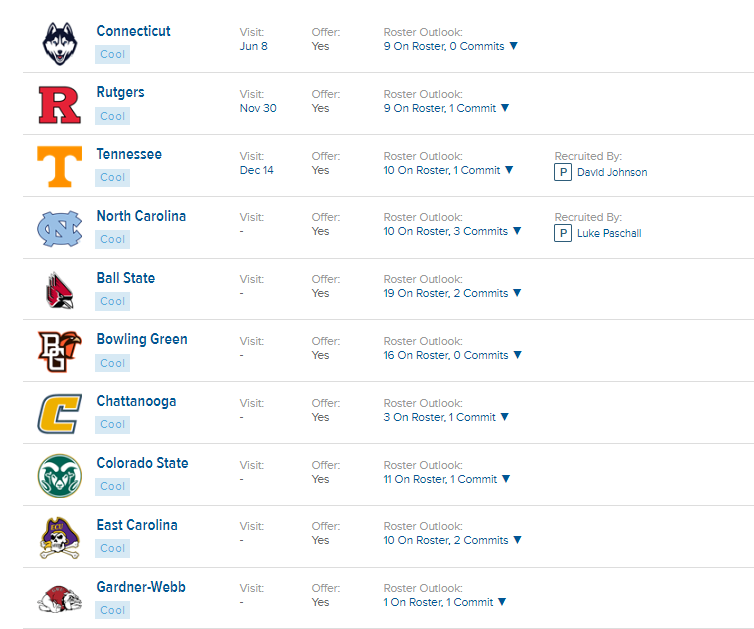The image size is (754, 629).
Task: Click the Connecticut Huskies logo
Action: click(x=60, y=43)
